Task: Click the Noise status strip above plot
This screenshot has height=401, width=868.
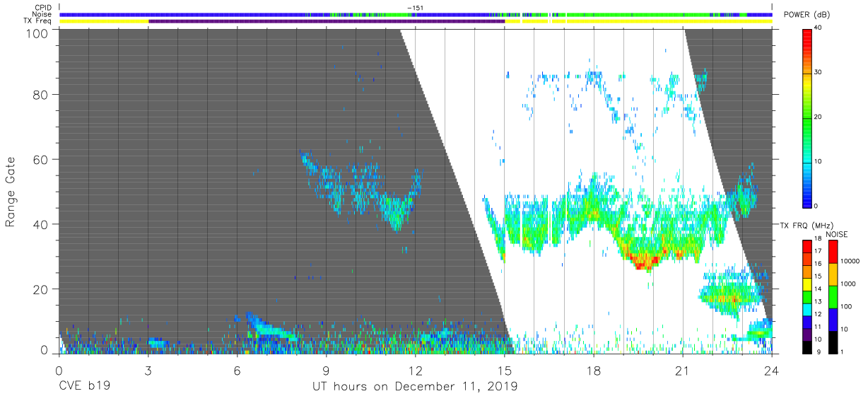Action: 416,14
